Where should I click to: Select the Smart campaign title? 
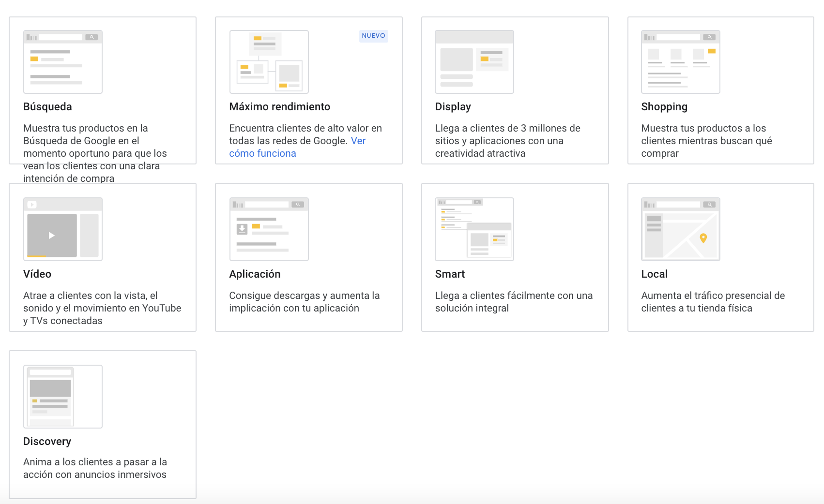pyautogui.click(x=450, y=274)
